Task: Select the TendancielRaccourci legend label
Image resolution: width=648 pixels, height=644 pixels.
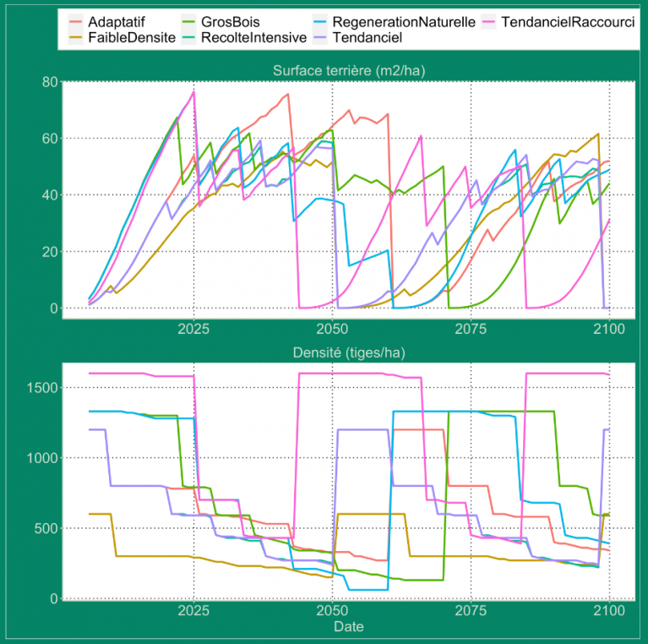Action: click(x=567, y=22)
